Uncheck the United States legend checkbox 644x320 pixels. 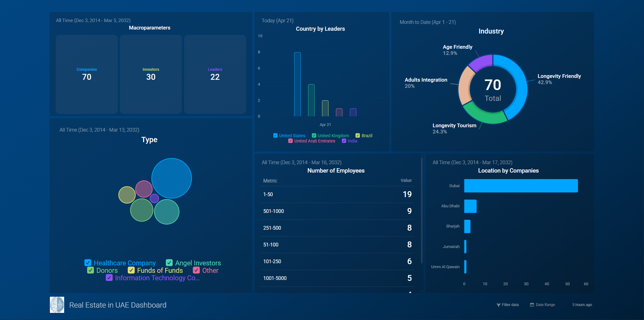tap(275, 136)
